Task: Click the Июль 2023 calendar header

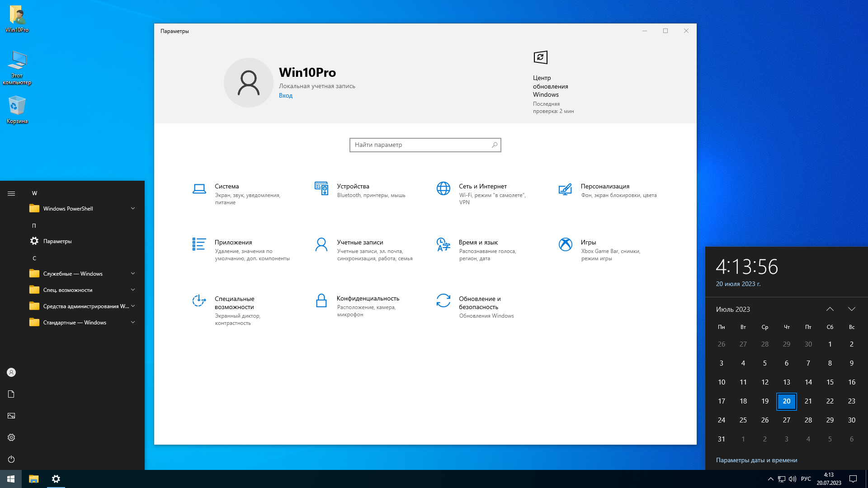Action: click(733, 310)
